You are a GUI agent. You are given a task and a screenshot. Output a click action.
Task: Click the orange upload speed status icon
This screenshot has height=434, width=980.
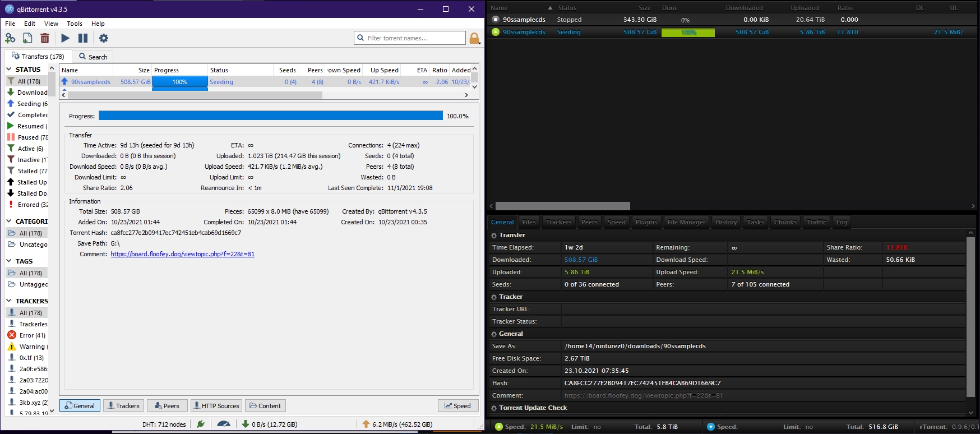tap(366, 424)
